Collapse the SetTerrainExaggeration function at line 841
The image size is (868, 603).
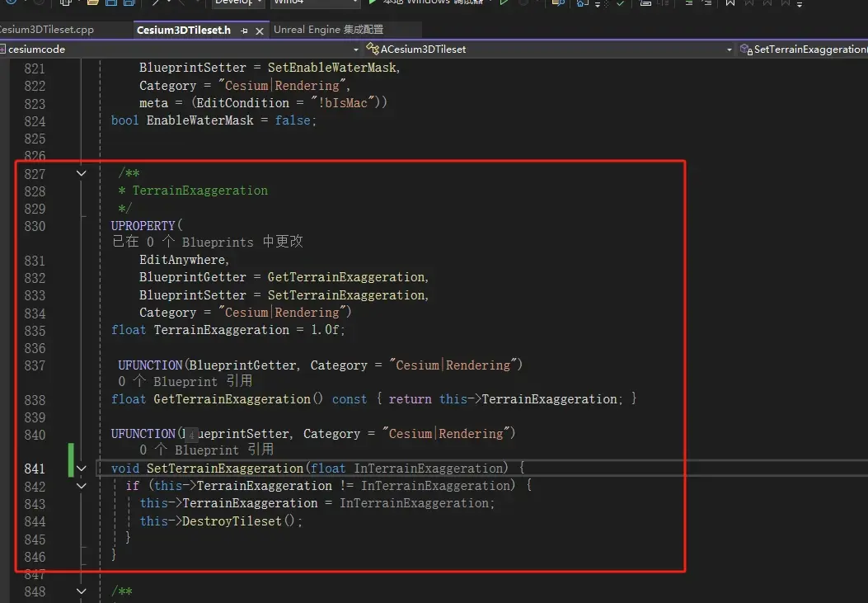tap(82, 469)
